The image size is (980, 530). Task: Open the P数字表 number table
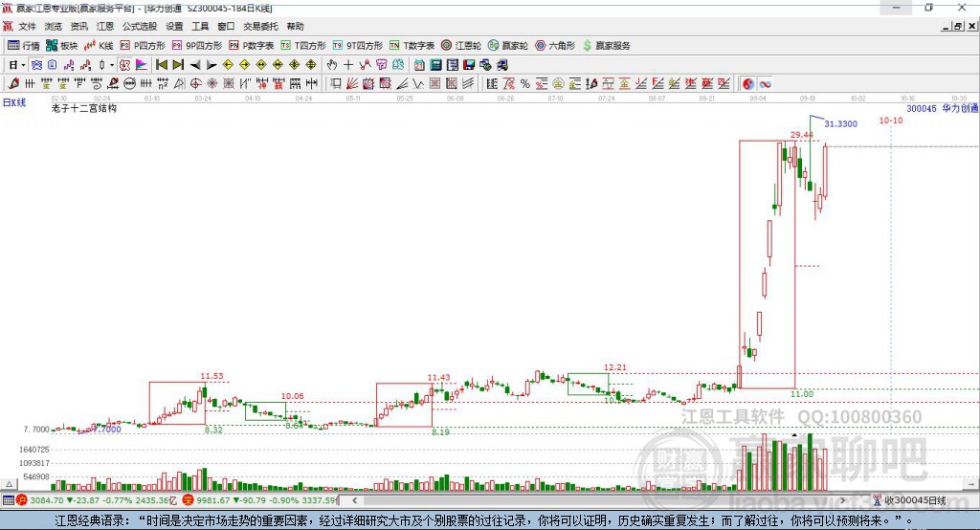point(252,46)
